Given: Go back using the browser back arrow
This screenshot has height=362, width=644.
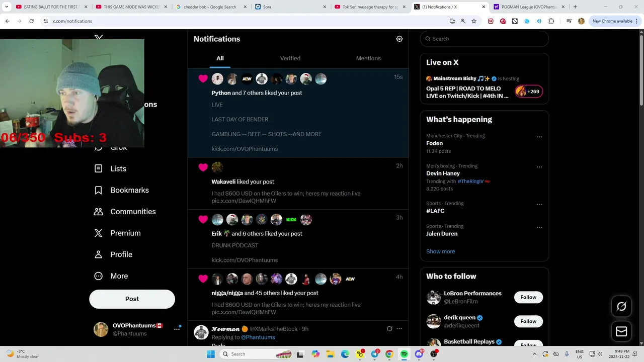Looking at the screenshot, I should point(8,21).
